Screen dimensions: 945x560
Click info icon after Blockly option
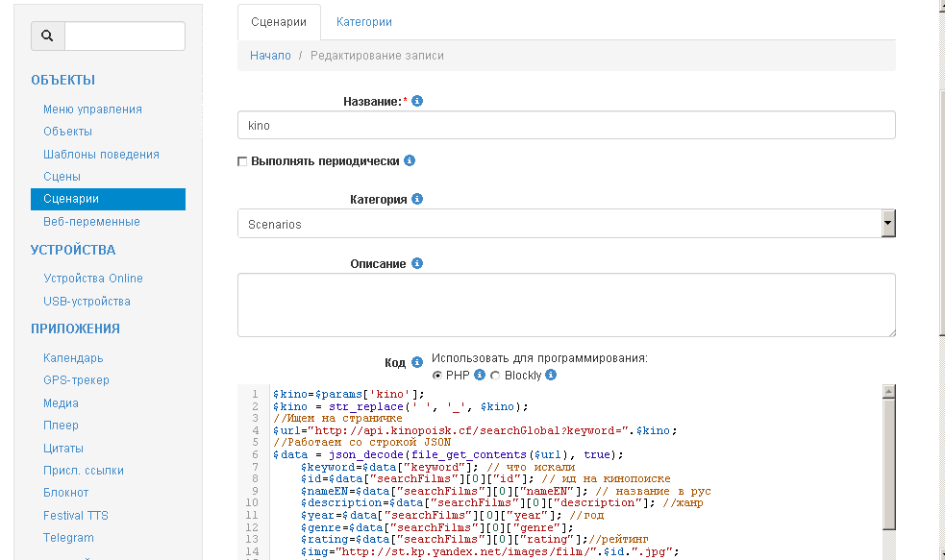coord(551,375)
